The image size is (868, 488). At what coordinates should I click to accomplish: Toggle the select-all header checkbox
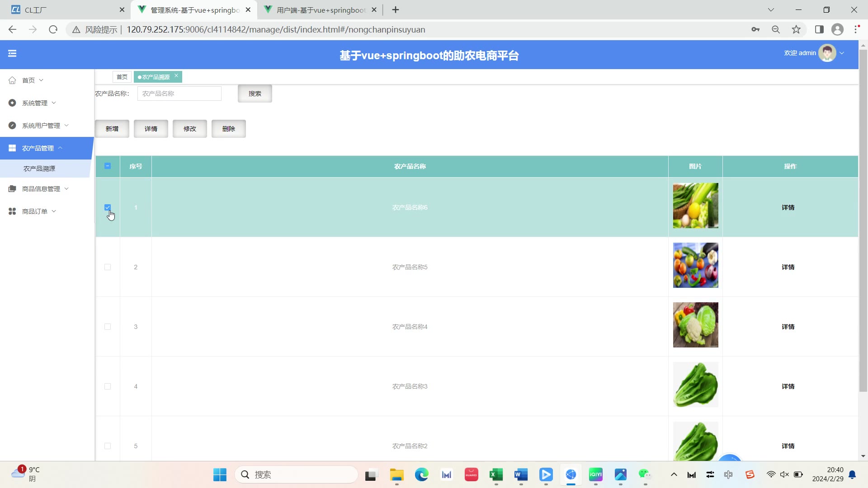108,166
